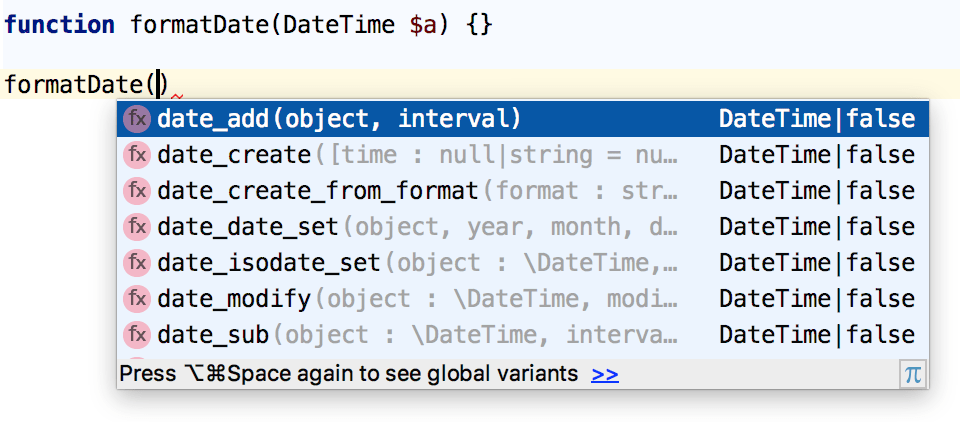Select date_sub in the completion popup

523,335
